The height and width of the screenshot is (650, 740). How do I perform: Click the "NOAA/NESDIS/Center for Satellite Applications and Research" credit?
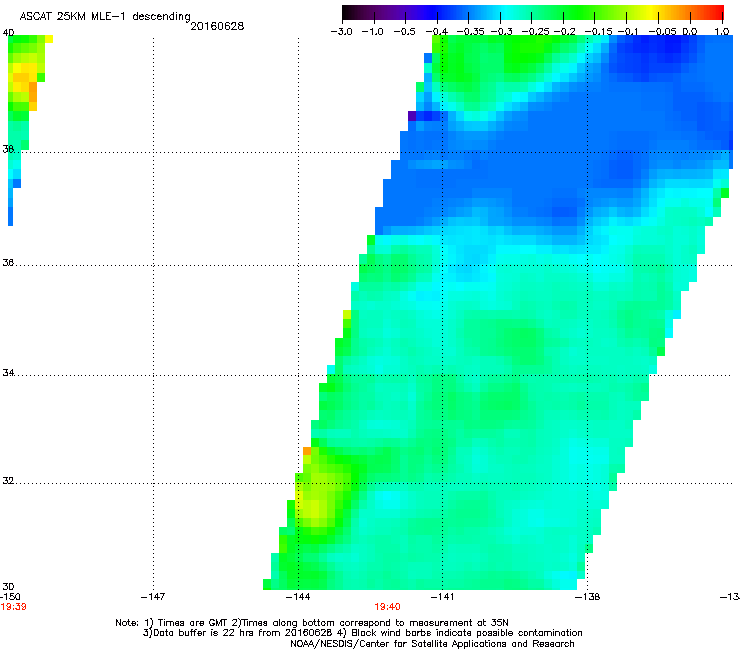click(x=432, y=643)
